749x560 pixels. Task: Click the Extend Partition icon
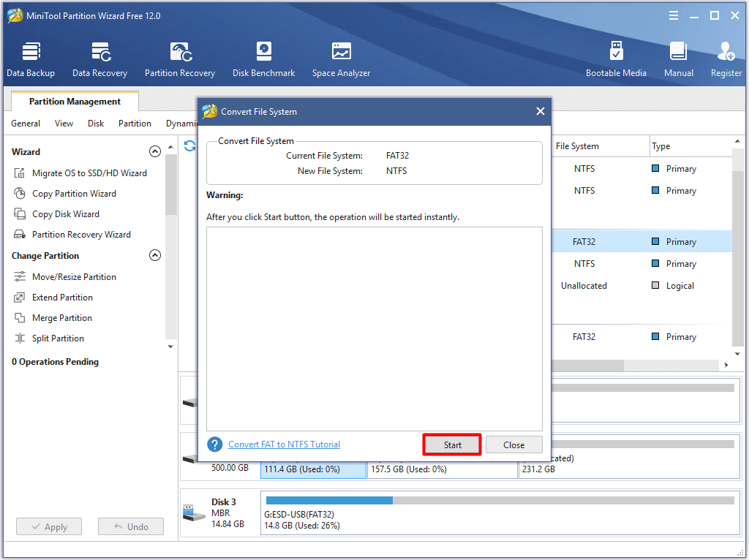(x=20, y=298)
